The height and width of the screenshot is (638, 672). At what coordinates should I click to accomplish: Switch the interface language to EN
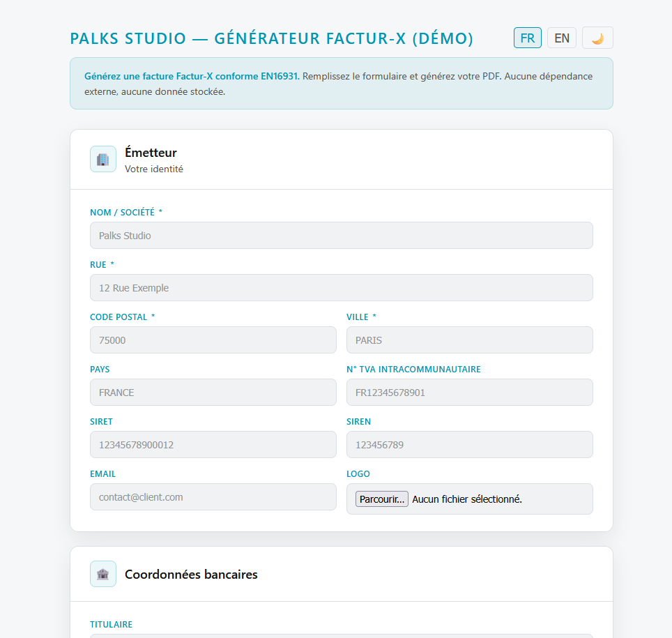coord(561,37)
